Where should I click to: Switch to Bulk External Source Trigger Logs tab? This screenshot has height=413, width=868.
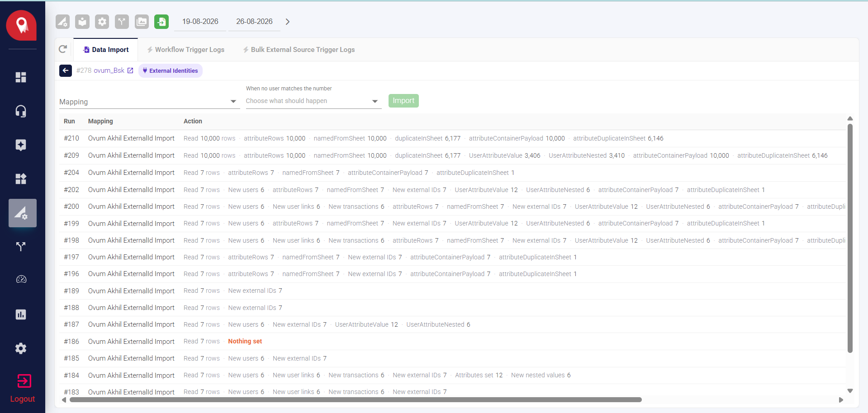click(x=299, y=50)
